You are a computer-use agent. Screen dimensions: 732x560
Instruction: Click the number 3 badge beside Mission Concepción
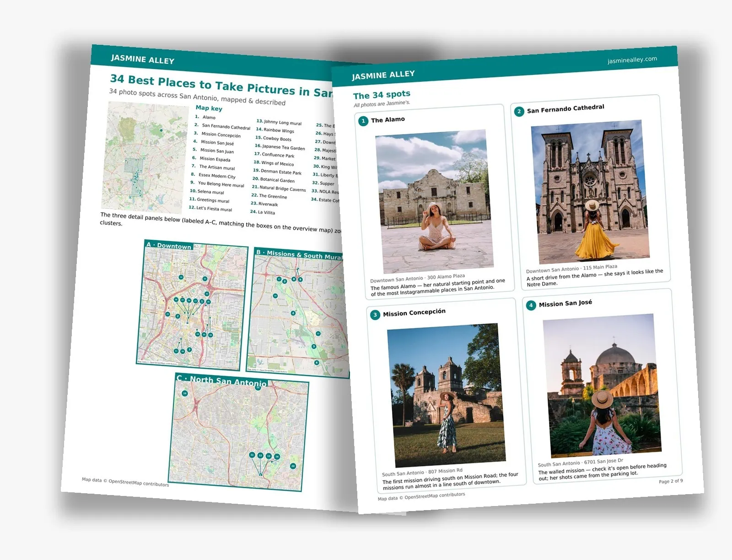tap(375, 315)
